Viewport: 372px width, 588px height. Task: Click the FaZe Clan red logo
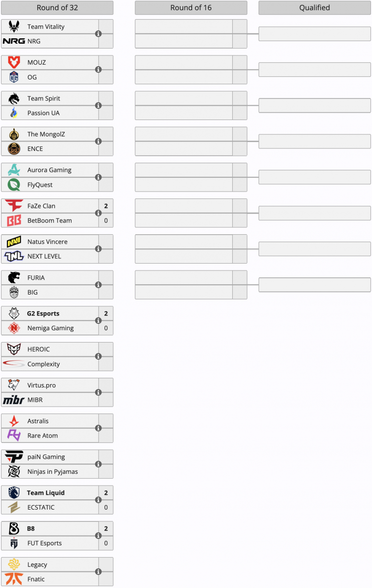14,206
